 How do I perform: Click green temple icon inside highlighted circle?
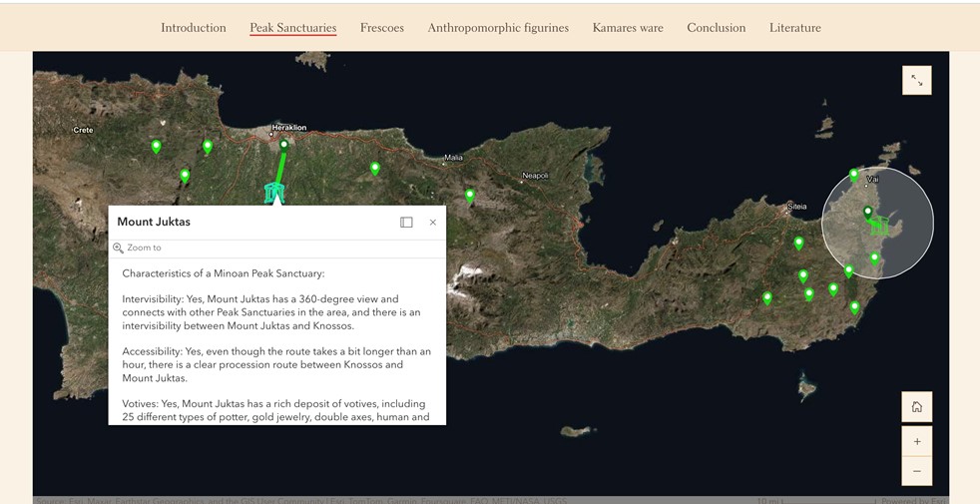[878, 227]
